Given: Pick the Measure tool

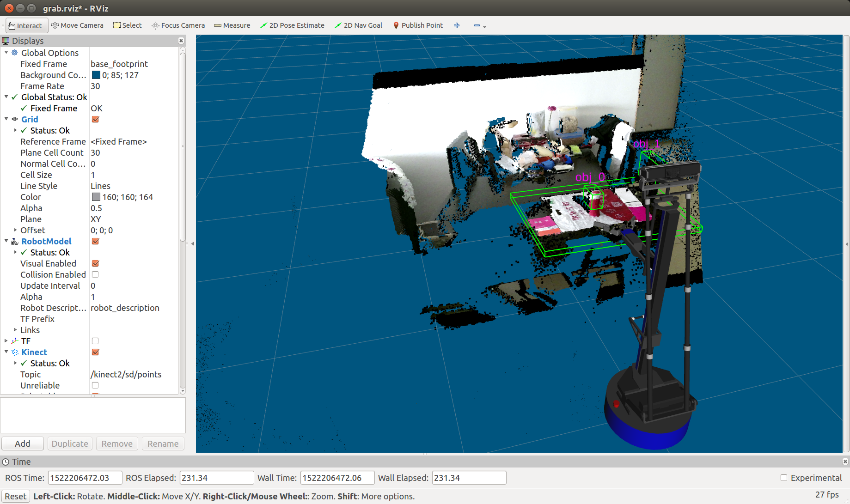Looking at the screenshot, I should pos(232,25).
